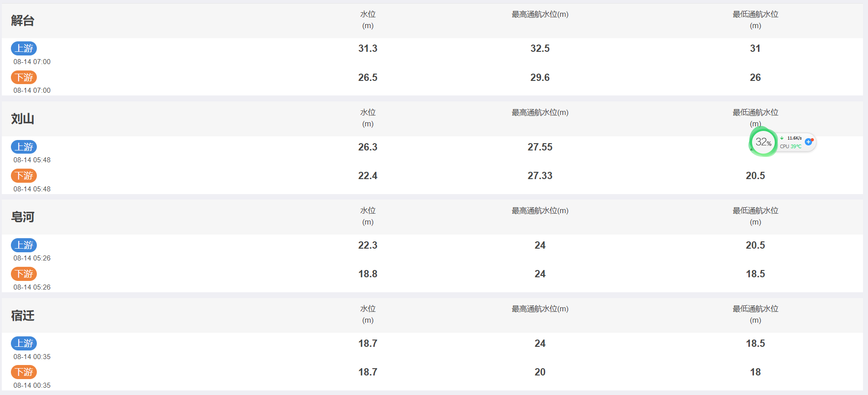Click the 上游 badge under 皂河

tap(24, 245)
